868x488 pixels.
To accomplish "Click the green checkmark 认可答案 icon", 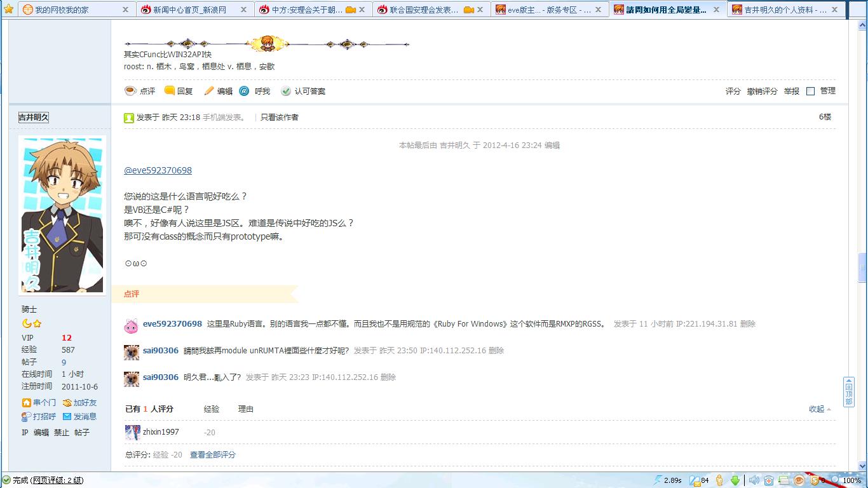I will [286, 91].
